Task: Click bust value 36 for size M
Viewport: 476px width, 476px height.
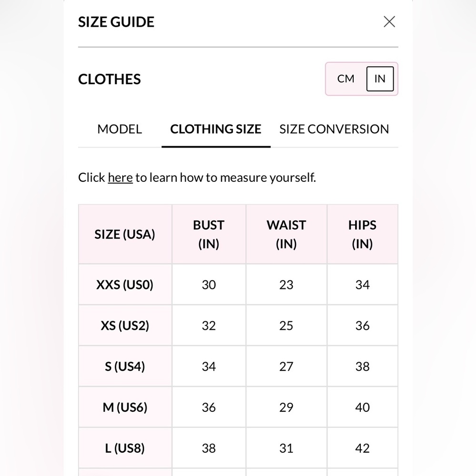Action: (209, 407)
